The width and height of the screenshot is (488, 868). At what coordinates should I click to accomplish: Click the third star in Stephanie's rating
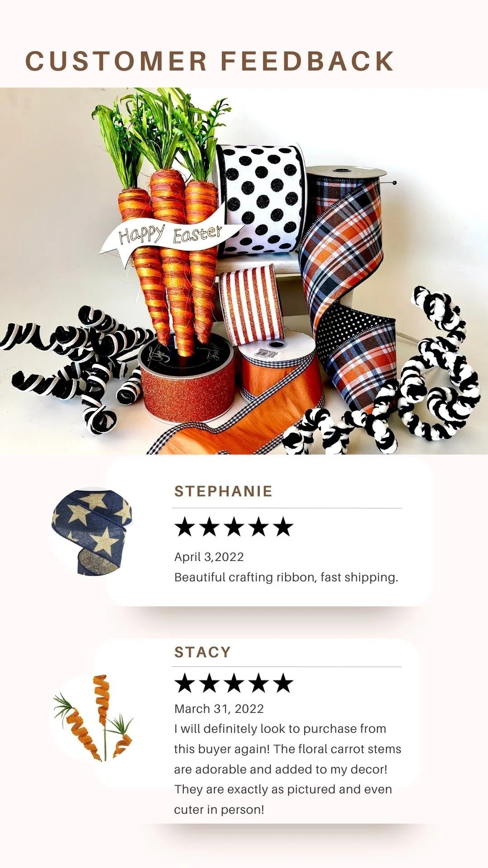pos(234,527)
